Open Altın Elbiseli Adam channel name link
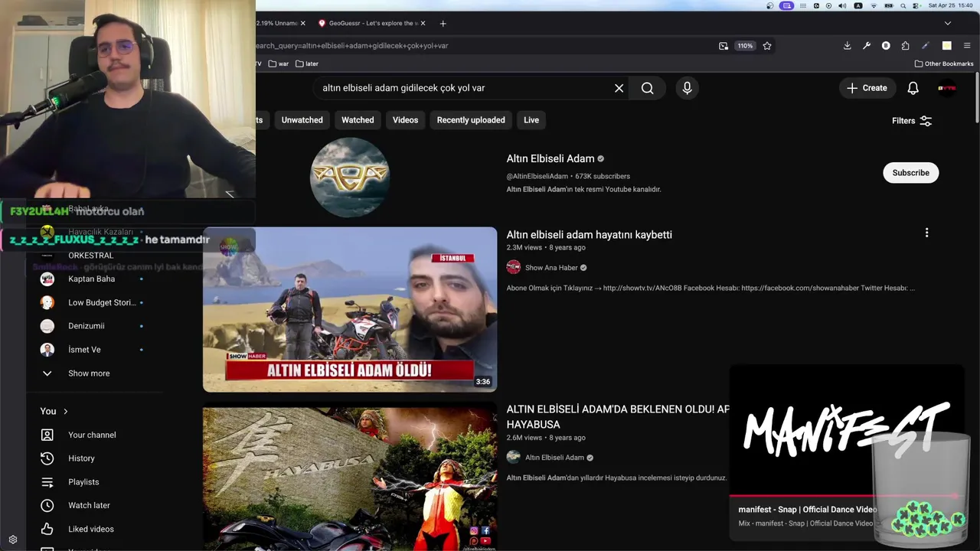The width and height of the screenshot is (980, 551). (550, 158)
